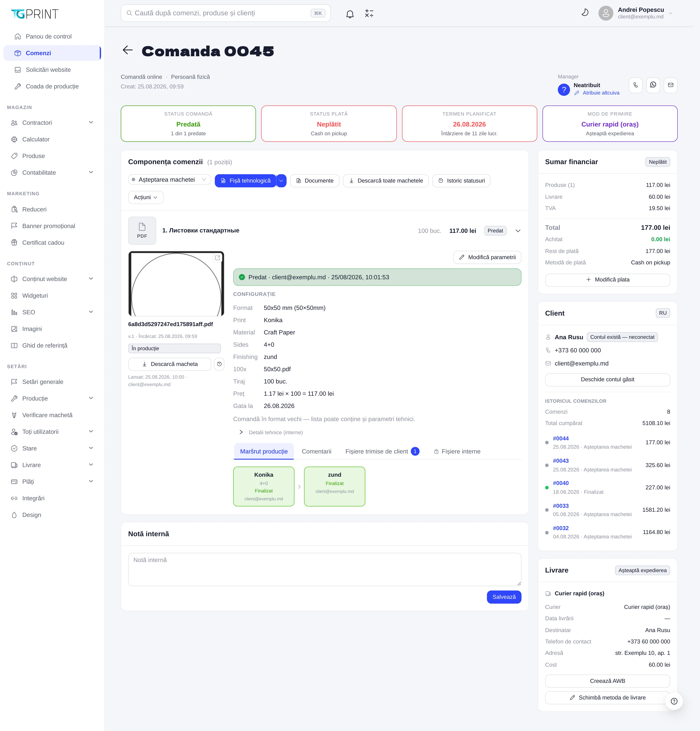700x731 pixels.
Task: Open the layout preview in a new window
Action: coord(217,258)
